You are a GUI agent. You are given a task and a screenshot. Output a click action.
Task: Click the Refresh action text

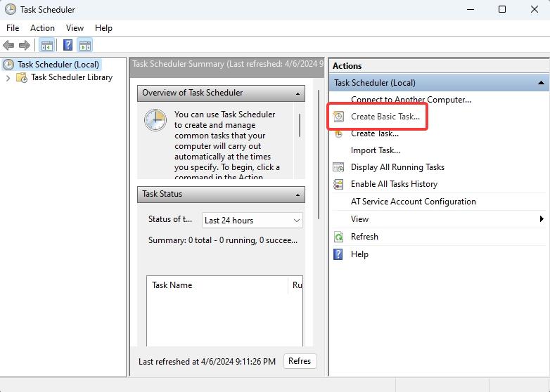(364, 237)
